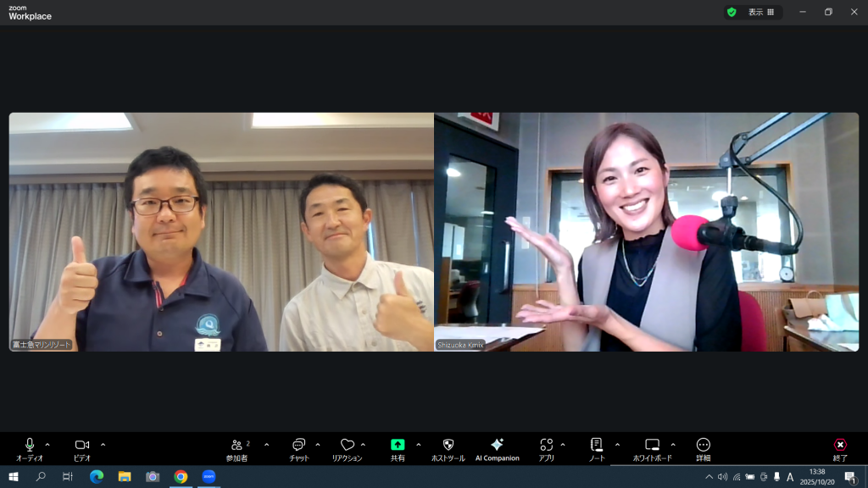Toggle the video camera off
This screenshot has height=488, width=868.
pos(82,445)
